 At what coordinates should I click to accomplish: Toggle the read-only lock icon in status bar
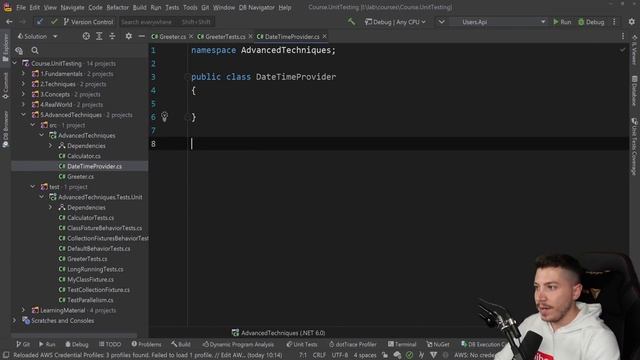point(384,355)
